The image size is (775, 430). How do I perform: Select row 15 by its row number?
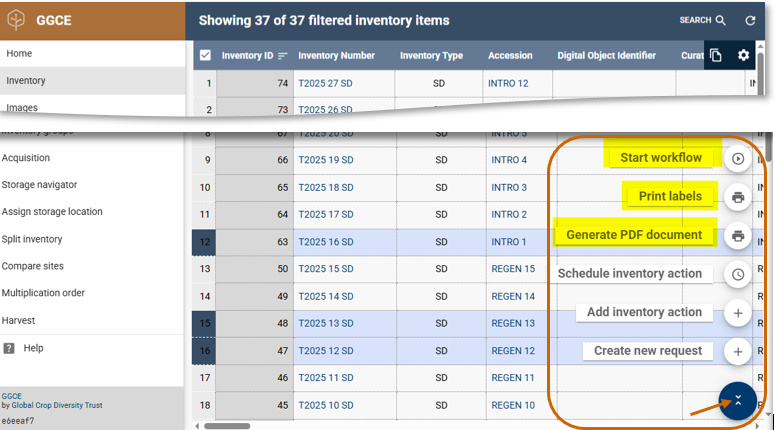click(204, 323)
